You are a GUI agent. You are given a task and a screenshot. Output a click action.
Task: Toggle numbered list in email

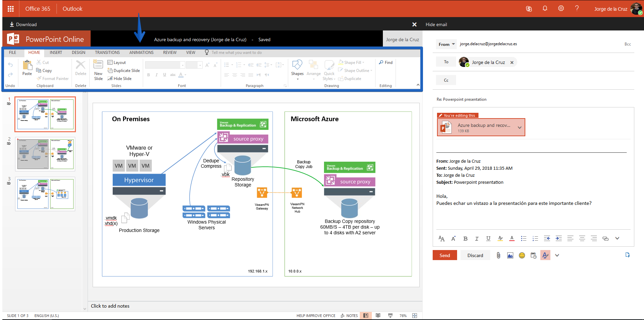pyautogui.click(x=535, y=239)
